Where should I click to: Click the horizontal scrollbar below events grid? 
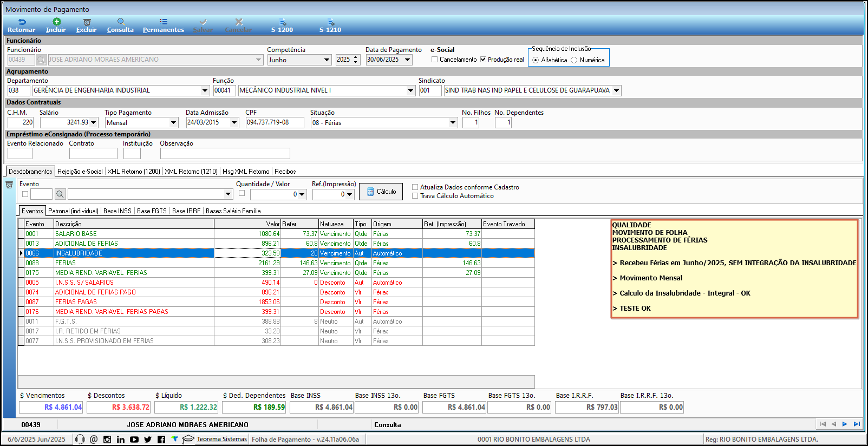click(x=276, y=381)
